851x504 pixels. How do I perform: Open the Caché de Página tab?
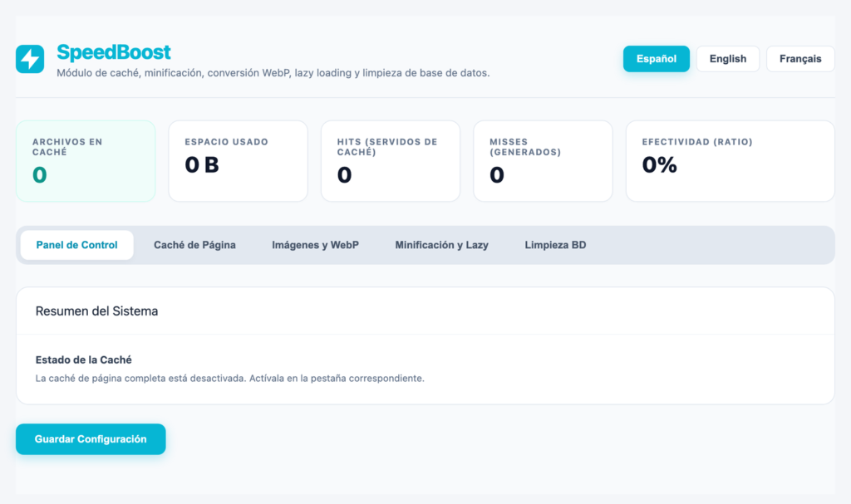click(x=194, y=245)
